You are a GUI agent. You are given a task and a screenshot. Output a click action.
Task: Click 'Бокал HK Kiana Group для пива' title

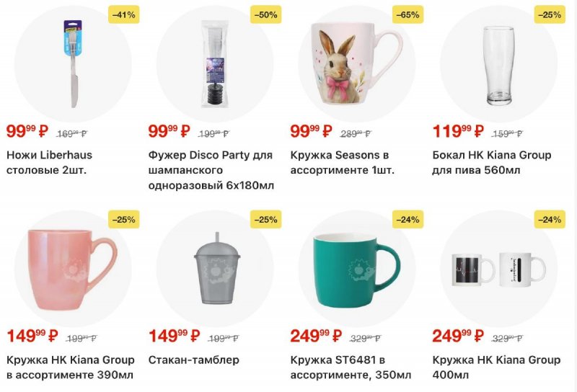[x=491, y=163]
